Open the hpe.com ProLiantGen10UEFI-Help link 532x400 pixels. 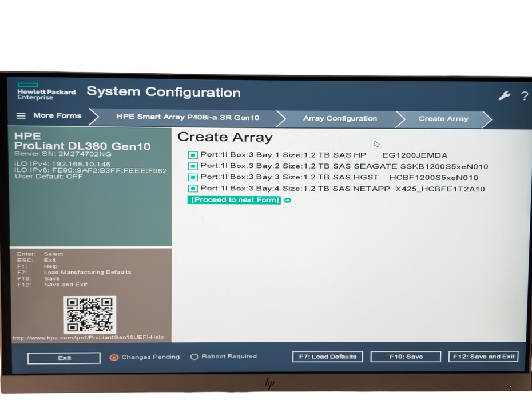tap(88, 338)
